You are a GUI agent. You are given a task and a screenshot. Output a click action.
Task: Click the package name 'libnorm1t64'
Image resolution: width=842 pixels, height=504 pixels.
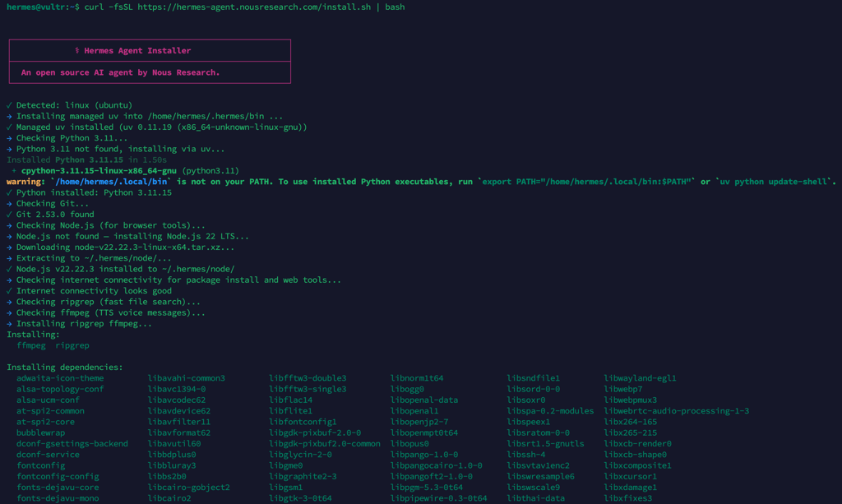pyautogui.click(x=417, y=378)
